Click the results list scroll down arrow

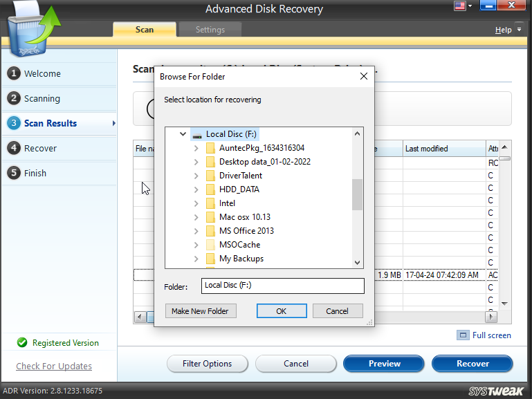(x=504, y=304)
